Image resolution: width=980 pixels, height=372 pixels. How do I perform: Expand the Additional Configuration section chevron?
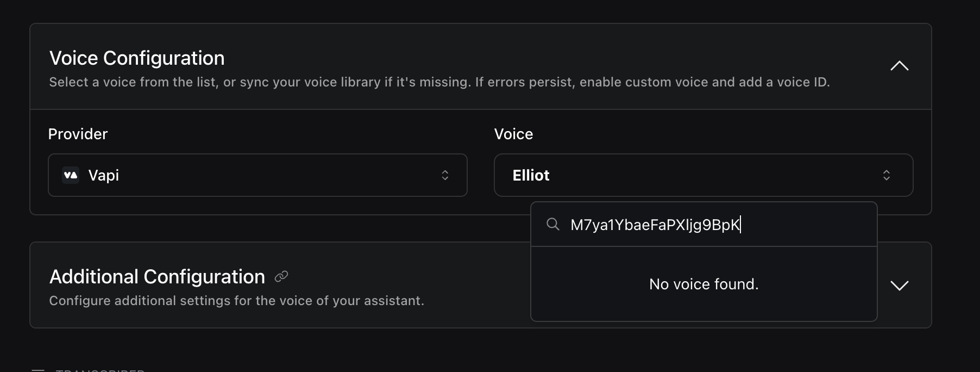click(899, 286)
